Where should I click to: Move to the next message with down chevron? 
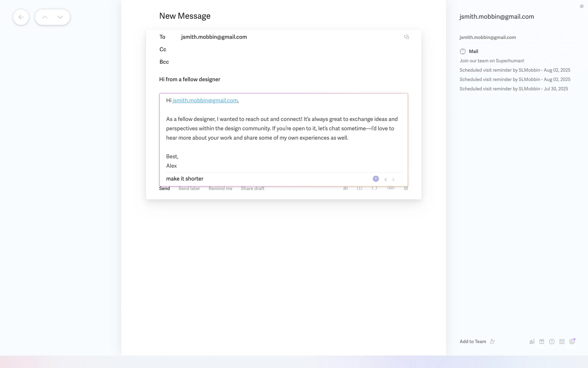[x=60, y=17]
